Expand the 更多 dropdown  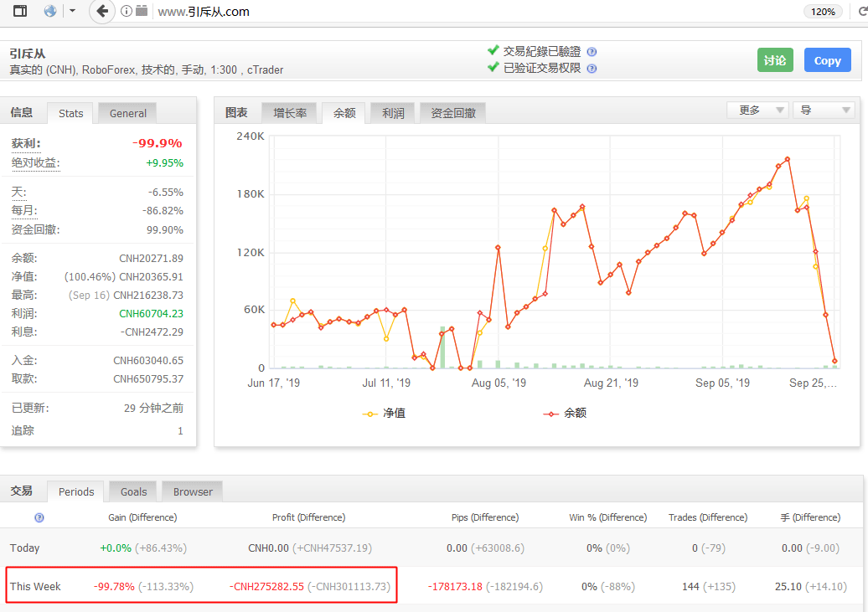pyautogui.click(x=758, y=111)
